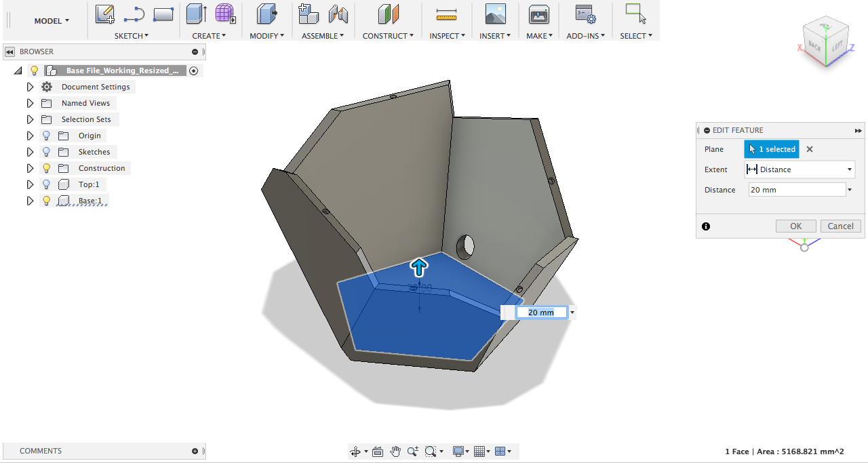Click the info icon in Edit Feature
868x463 pixels.
(x=706, y=226)
